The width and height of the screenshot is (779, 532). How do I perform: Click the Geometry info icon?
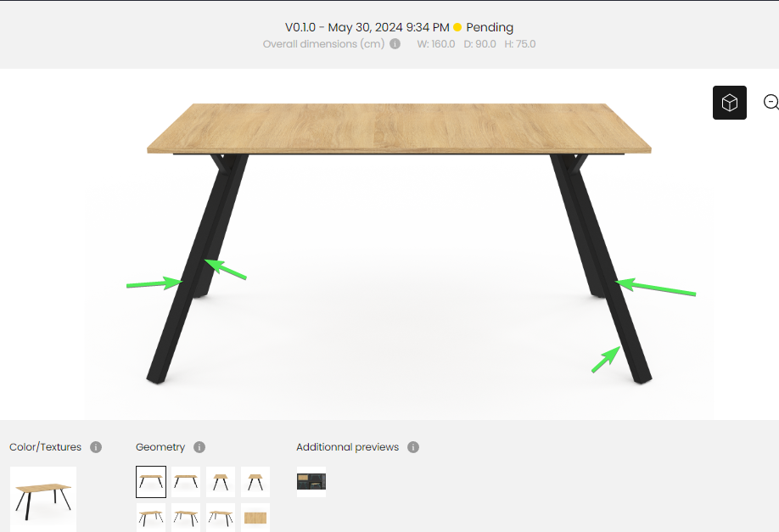(x=199, y=447)
